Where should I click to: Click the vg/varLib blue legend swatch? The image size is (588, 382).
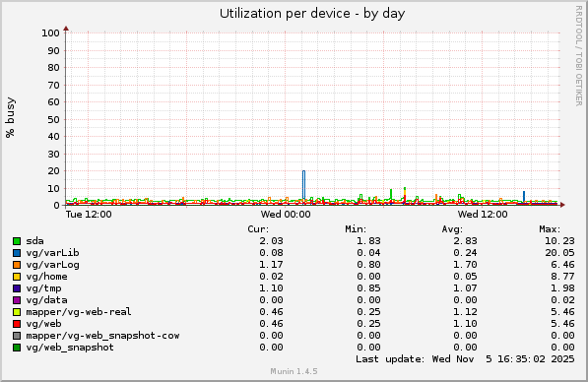[x=17, y=253]
